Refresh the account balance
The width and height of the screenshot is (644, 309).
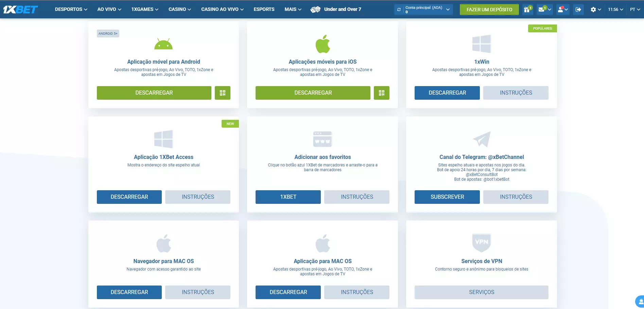pyautogui.click(x=399, y=10)
